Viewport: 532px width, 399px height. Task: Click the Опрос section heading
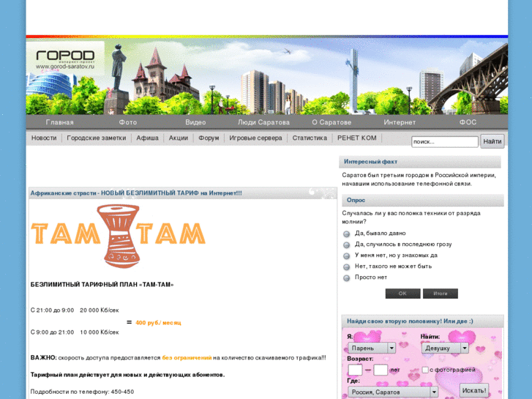pyautogui.click(x=356, y=200)
